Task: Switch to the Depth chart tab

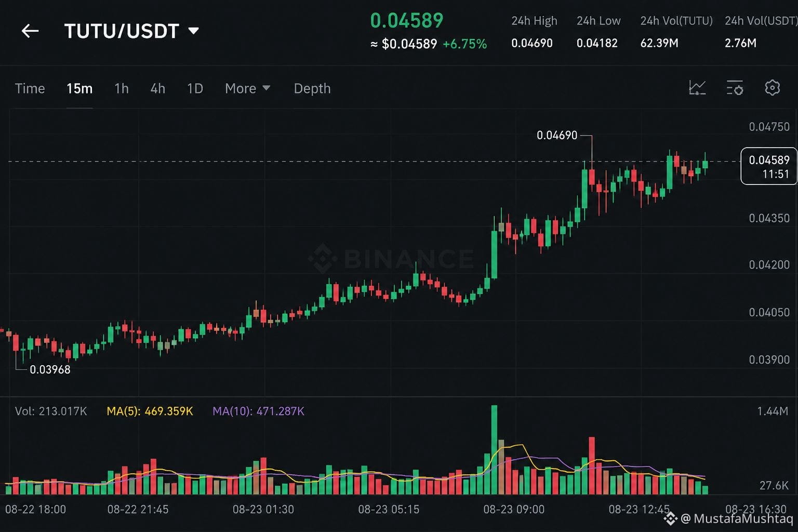Action: tap(312, 88)
